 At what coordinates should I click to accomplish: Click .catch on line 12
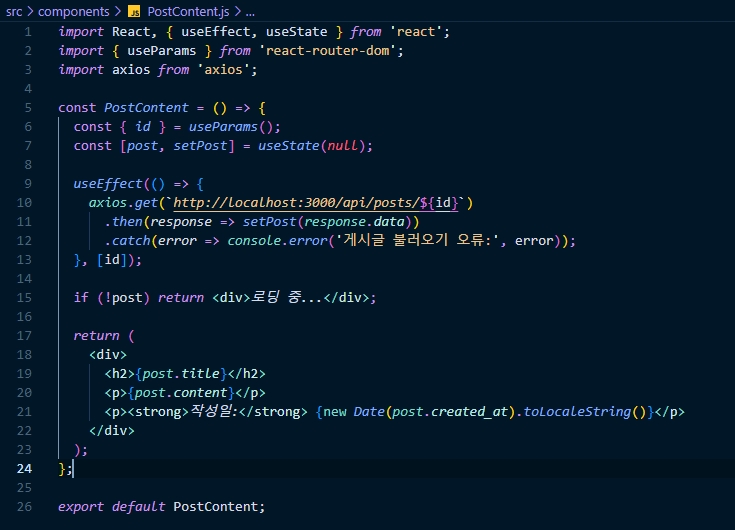[127, 241]
